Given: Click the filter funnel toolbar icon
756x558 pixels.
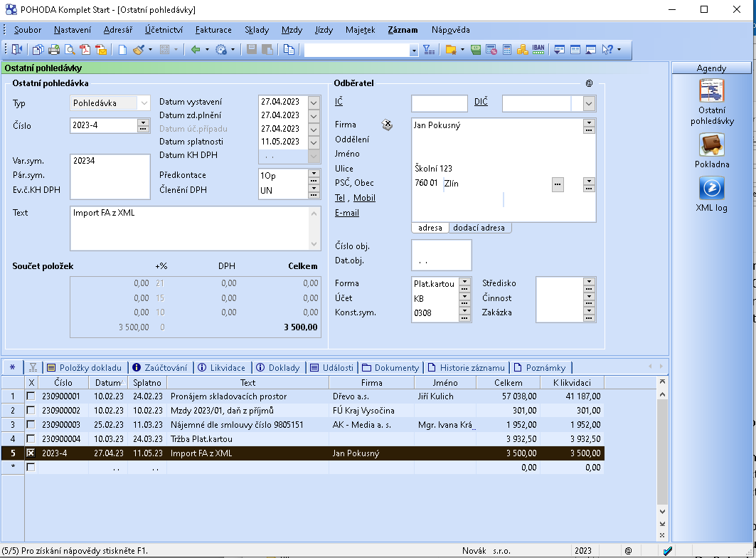Looking at the screenshot, I should tap(429, 49).
